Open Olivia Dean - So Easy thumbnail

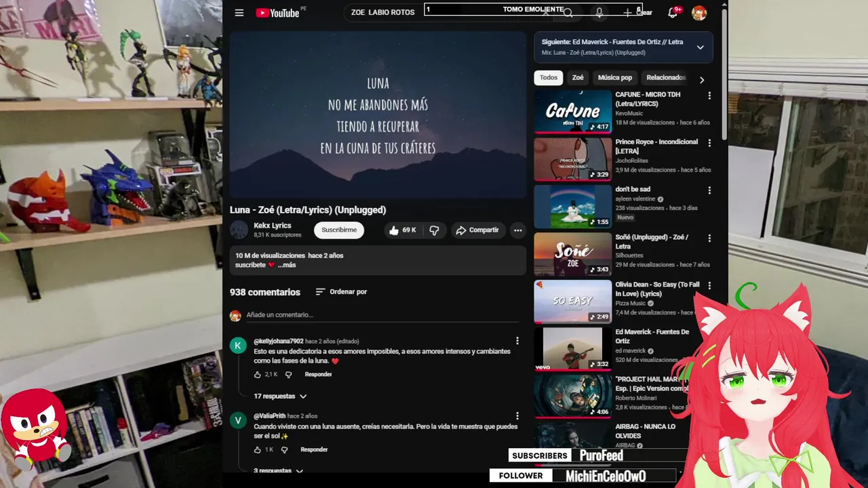[572, 302]
